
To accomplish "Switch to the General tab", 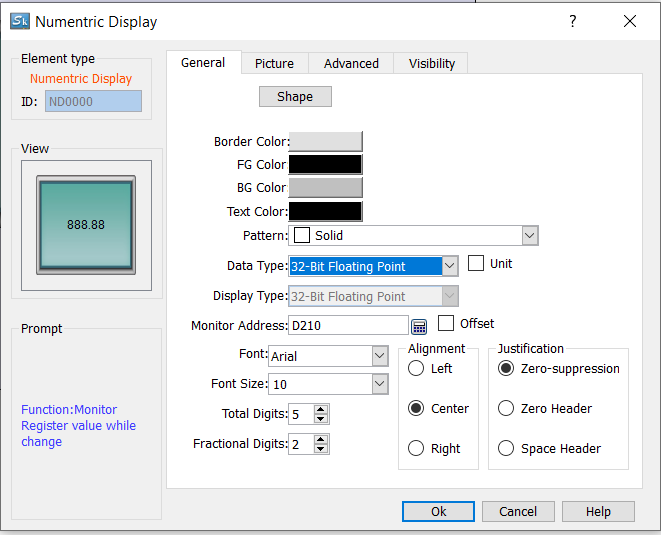I will 203,63.
